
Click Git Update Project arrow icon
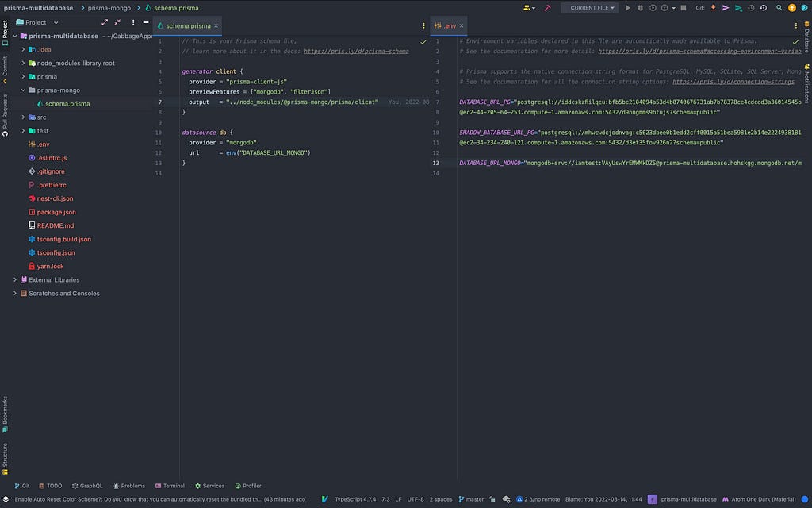(x=713, y=8)
